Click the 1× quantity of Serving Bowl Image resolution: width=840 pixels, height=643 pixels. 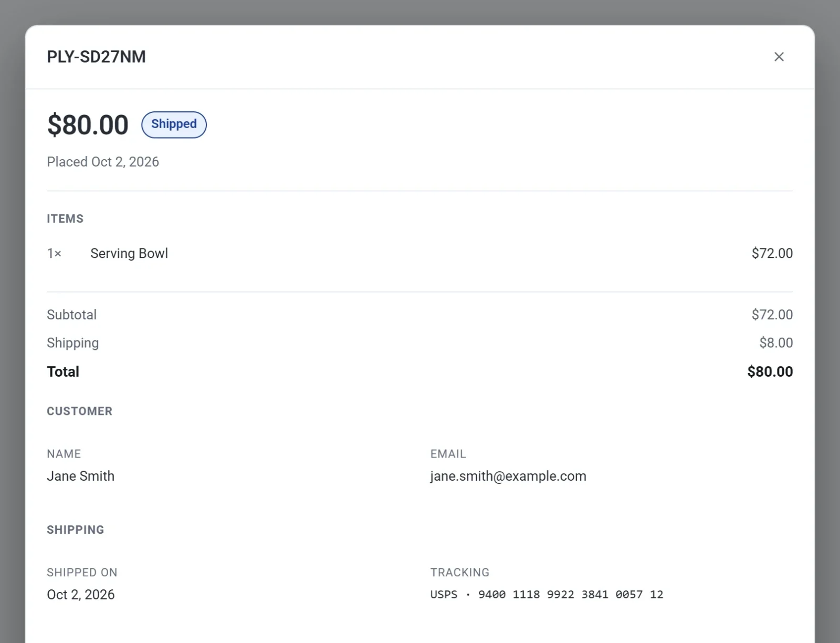(54, 253)
